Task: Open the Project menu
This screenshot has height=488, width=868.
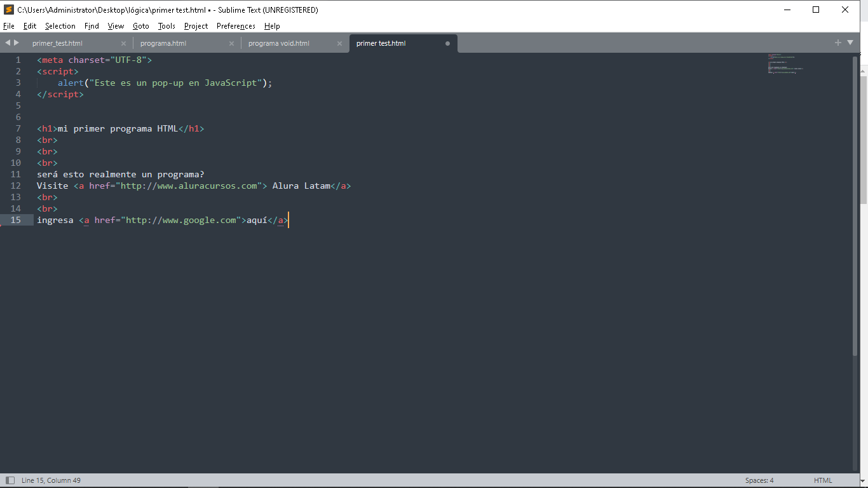Action: click(x=196, y=26)
